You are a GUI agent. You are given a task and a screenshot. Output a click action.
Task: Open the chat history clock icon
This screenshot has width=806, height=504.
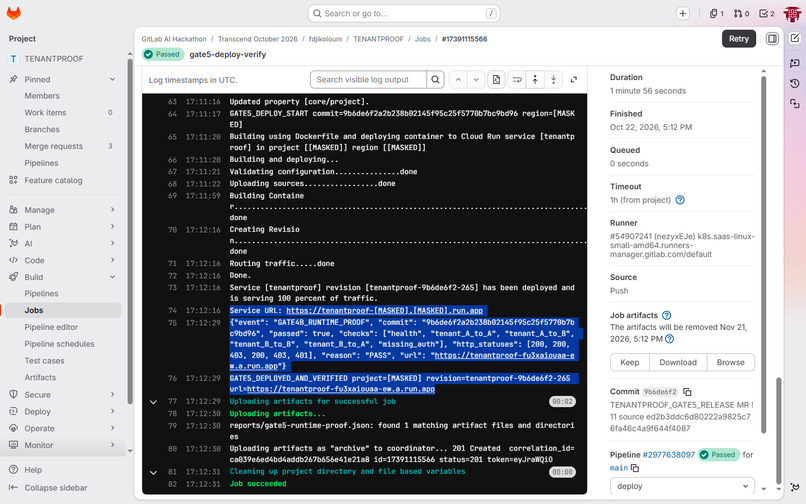point(795,83)
